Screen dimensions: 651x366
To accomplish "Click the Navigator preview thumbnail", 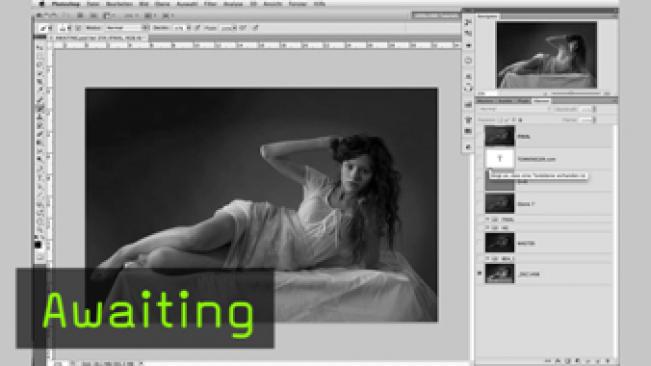I will click(x=546, y=55).
